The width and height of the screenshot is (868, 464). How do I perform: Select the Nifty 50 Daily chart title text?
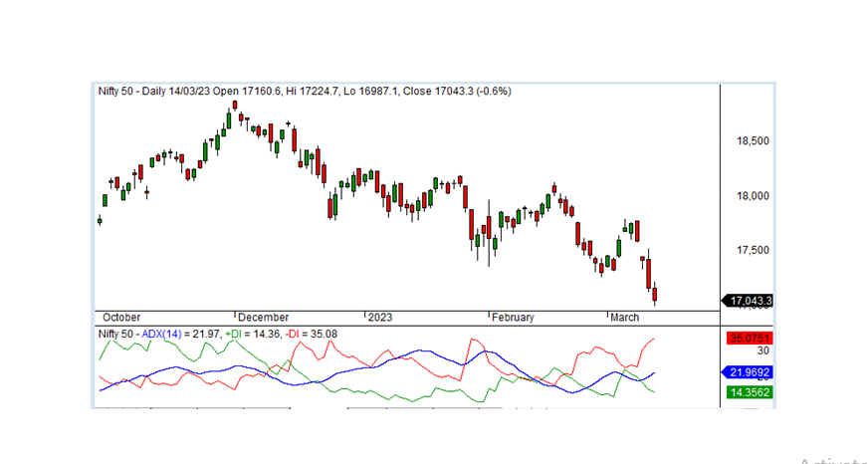(x=304, y=91)
